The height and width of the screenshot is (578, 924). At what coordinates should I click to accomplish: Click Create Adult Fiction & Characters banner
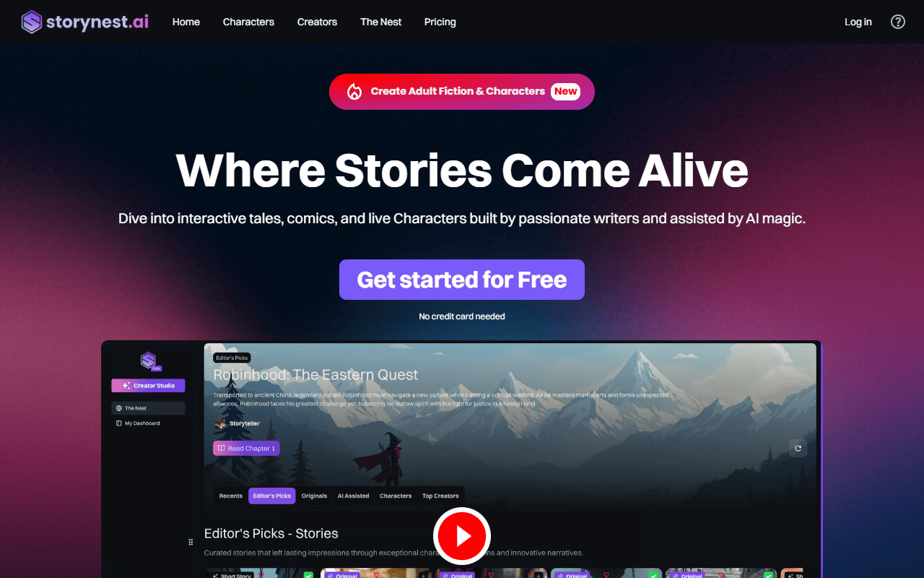coord(462,92)
